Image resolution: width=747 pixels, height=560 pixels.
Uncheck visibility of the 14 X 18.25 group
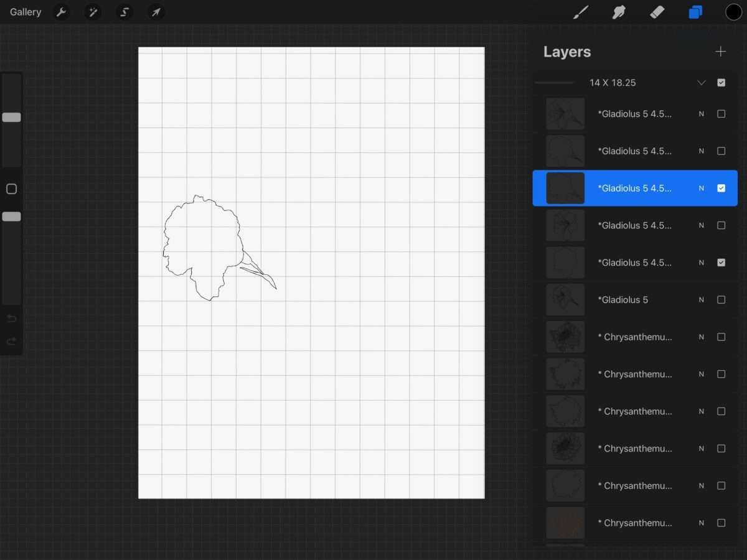click(x=721, y=83)
